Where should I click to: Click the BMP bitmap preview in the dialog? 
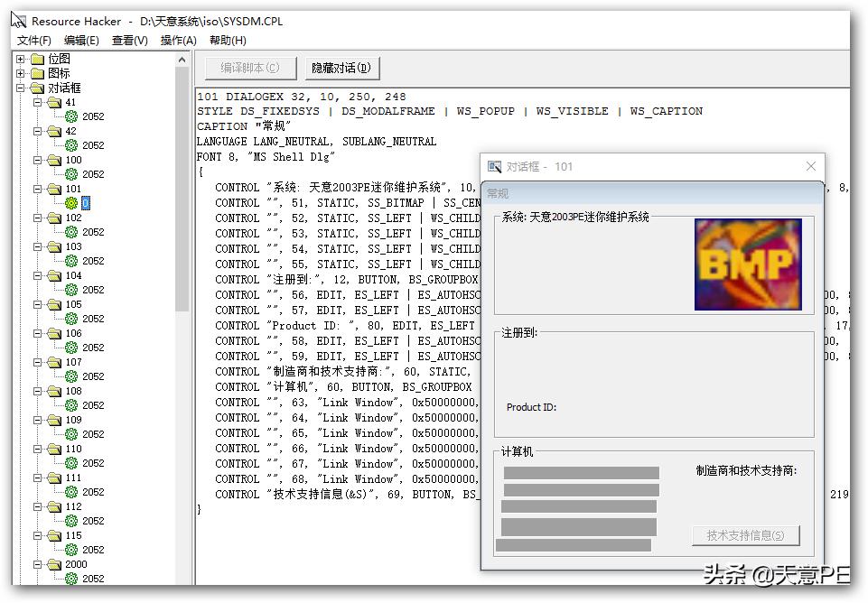[x=748, y=264]
